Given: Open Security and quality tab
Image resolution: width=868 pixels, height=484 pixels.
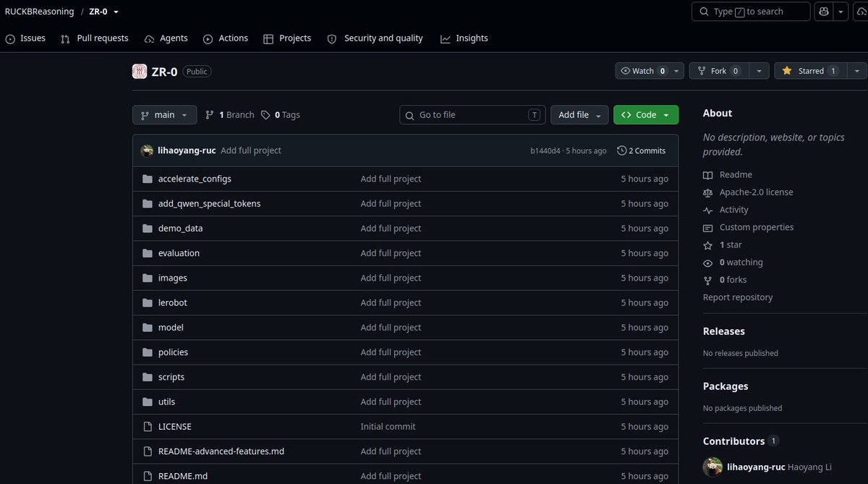Looking at the screenshot, I should tap(375, 38).
